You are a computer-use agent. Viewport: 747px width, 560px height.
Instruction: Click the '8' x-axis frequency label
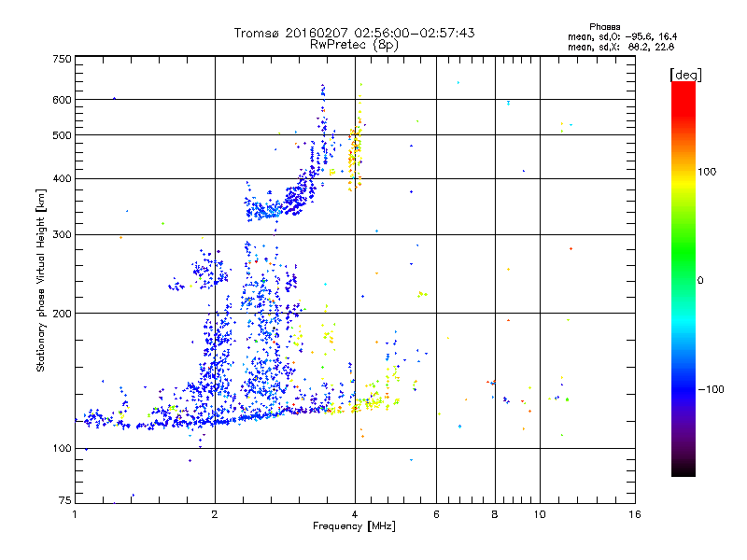tap(495, 514)
